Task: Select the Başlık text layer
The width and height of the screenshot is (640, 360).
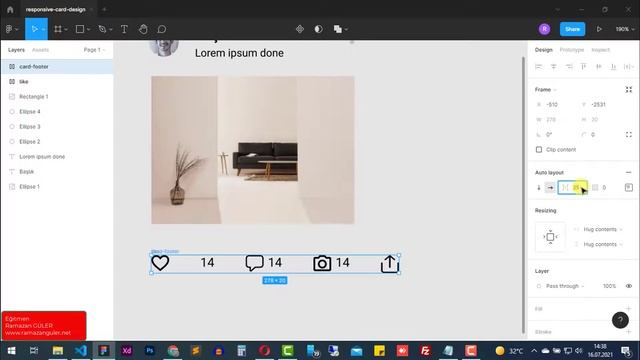Action: click(x=57, y=171)
